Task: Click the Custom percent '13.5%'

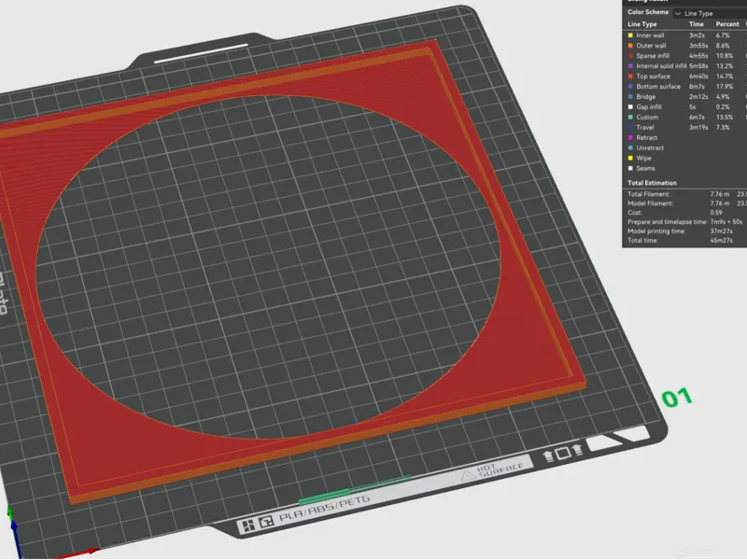Action: pyautogui.click(x=725, y=118)
